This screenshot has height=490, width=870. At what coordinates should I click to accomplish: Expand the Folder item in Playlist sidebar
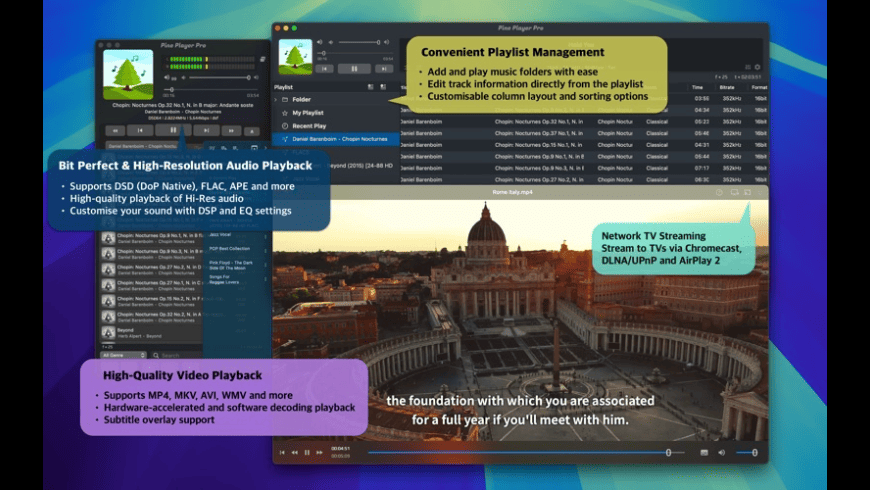click(x=276, y=100)
